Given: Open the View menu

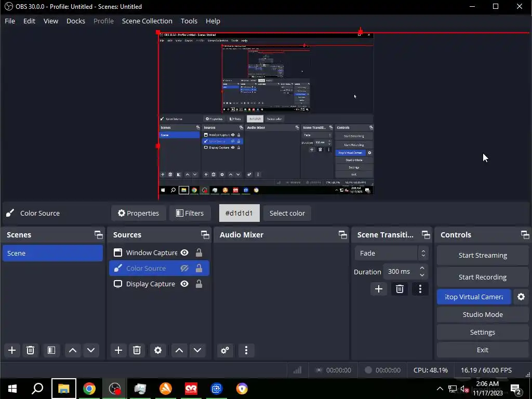Looking at the screenshot, I should pos(51,21).
